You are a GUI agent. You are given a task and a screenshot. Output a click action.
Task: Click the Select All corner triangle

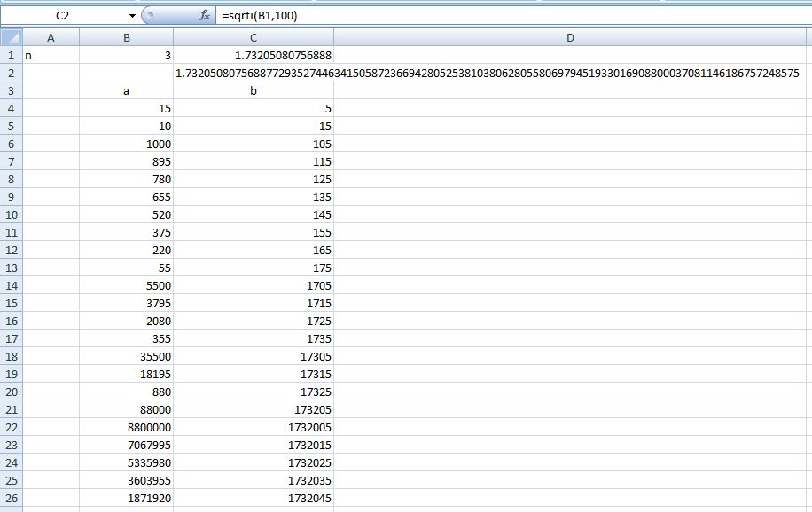(x=11, y=37)
